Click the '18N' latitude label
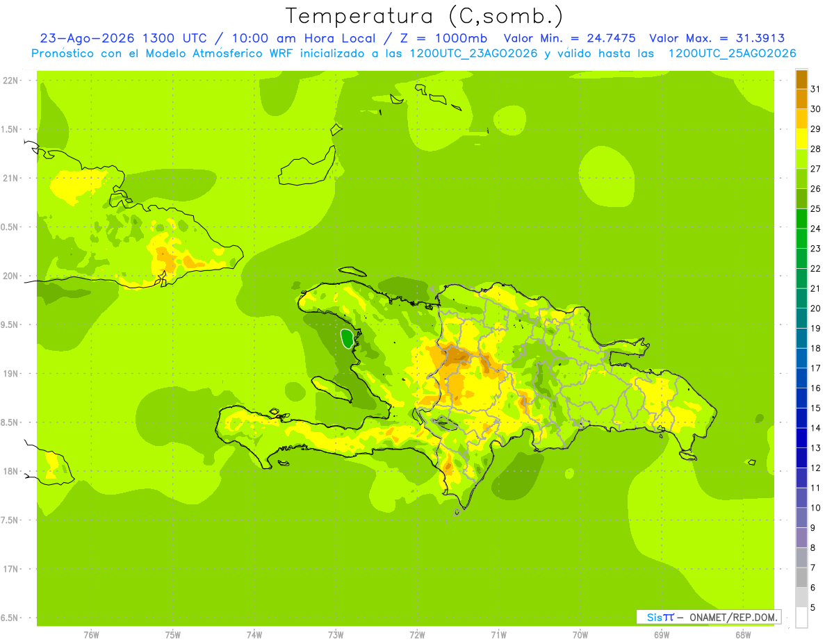834x644 pixels. 12,471
